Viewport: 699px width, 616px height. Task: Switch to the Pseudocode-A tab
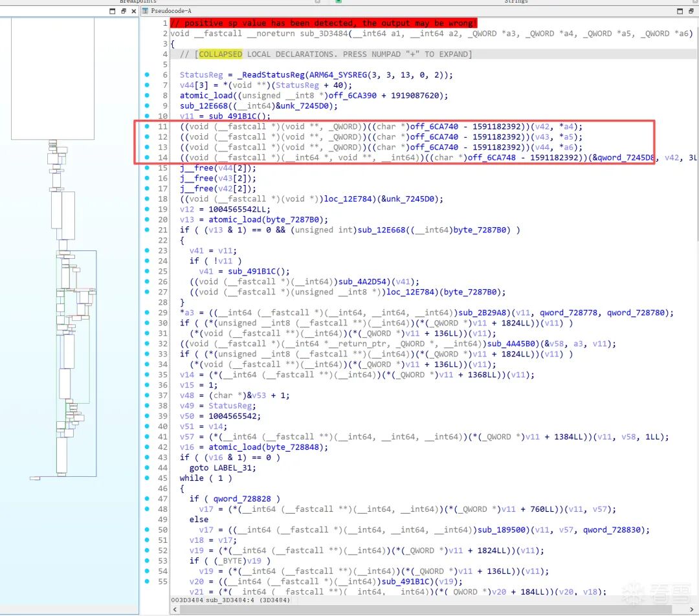pyautogui.click(x=171, y=11)
